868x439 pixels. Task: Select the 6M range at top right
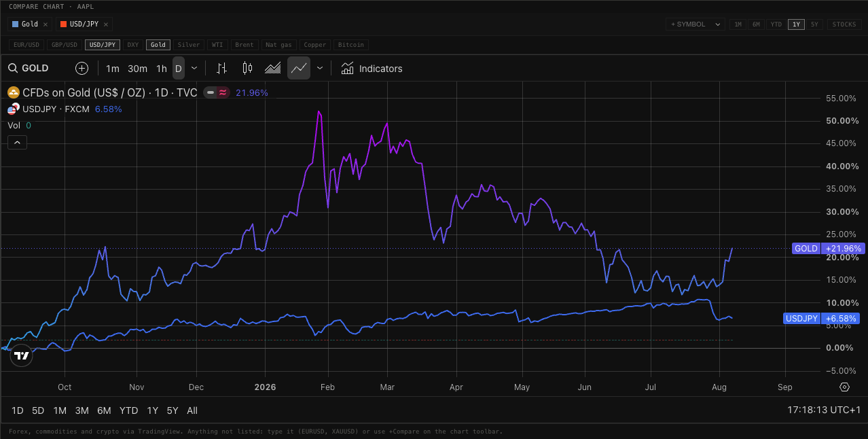click(x=756, y=24)
